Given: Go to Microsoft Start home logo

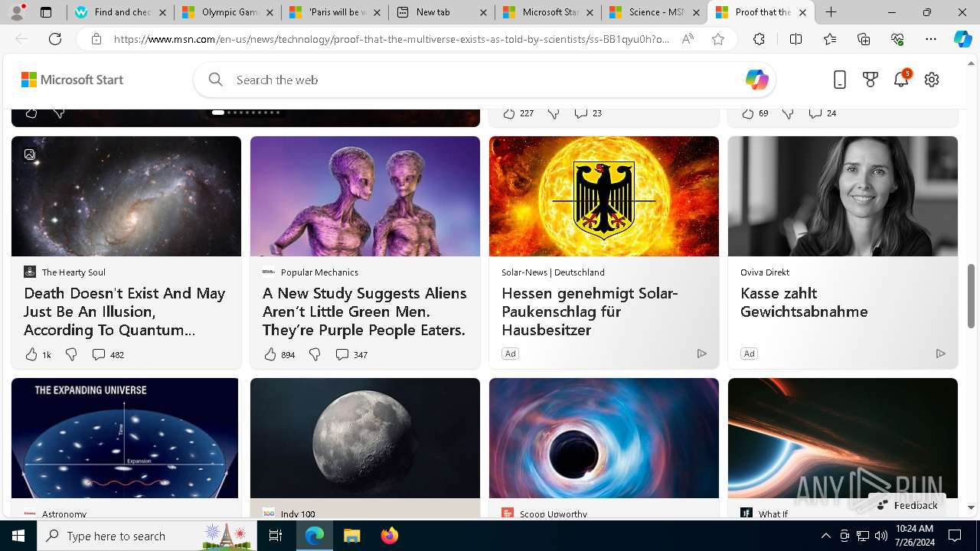Looking at the screenshot, I should (72, 80).
